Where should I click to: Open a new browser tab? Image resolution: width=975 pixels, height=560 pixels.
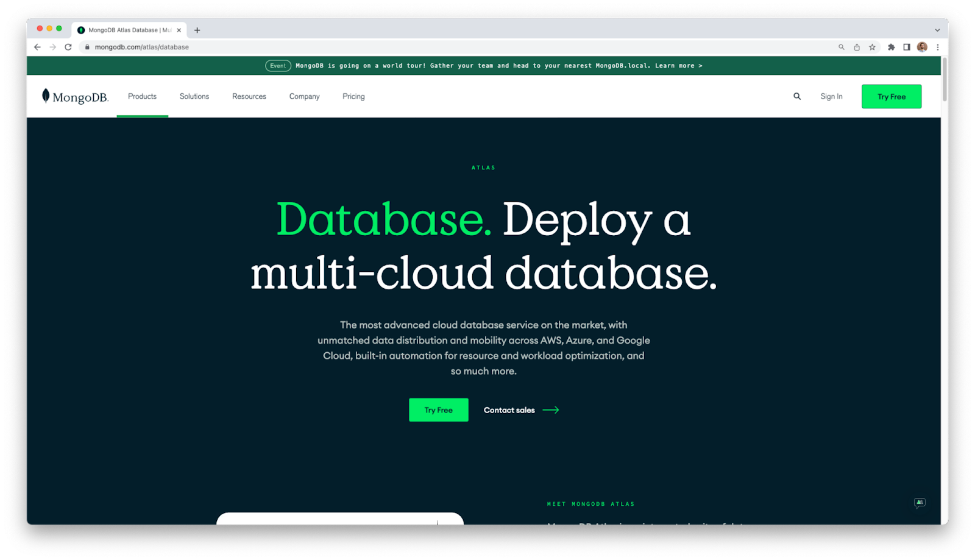197,30
